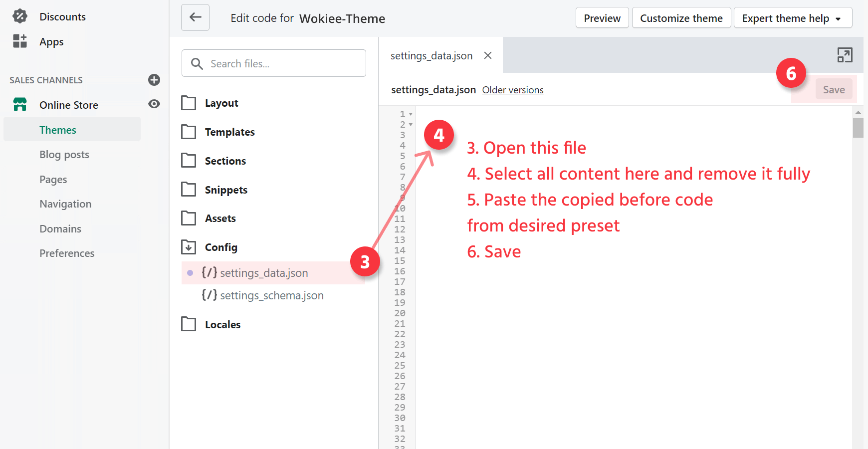This screenshot has width=868, height=449.
Task: Click the Snippets folder icon
Action: 189,190
